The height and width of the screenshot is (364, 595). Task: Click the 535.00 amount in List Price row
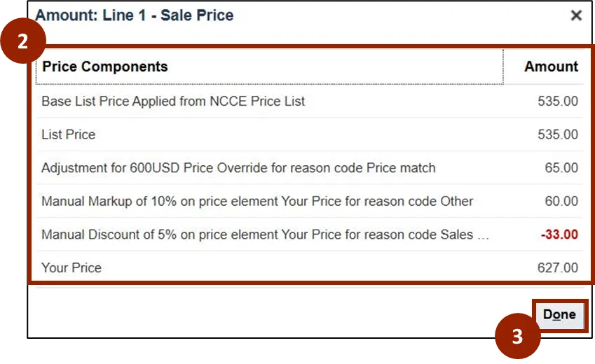click(x=558, y=134)
